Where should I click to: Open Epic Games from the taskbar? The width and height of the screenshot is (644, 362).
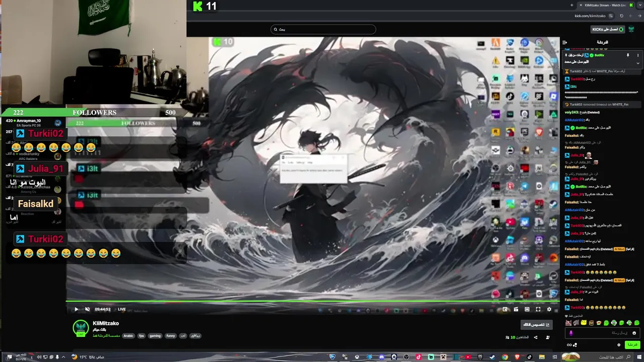pyautogui.click(x=480, y=357)
